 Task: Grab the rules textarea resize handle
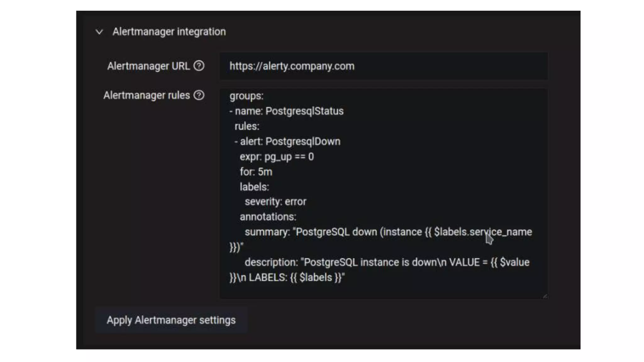[x=545, y=296]
